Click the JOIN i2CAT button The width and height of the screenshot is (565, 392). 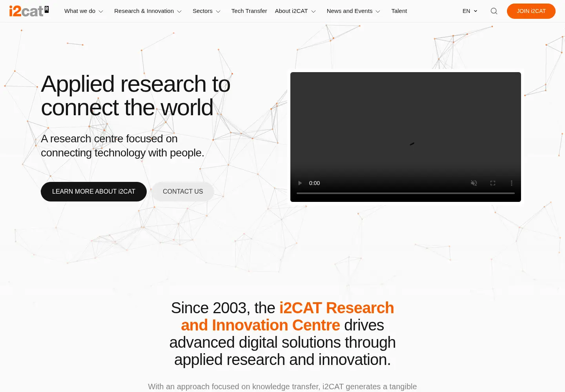pos(531,11)
